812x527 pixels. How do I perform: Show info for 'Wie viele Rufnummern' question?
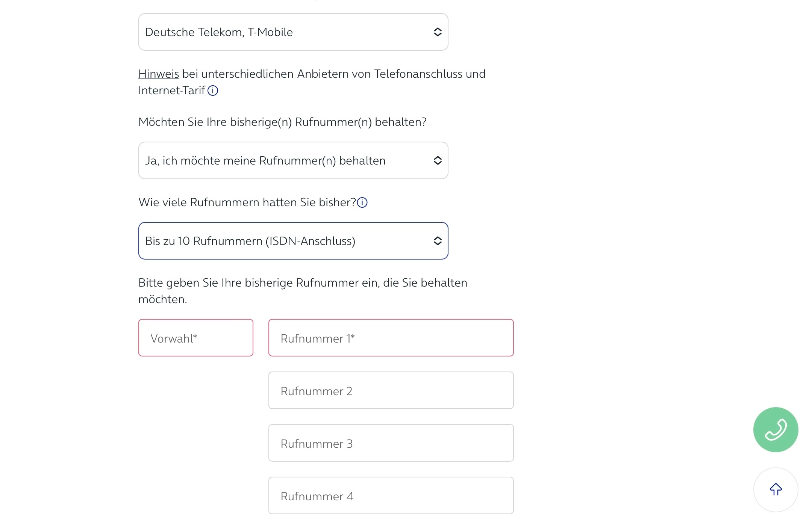pos(362,202)
